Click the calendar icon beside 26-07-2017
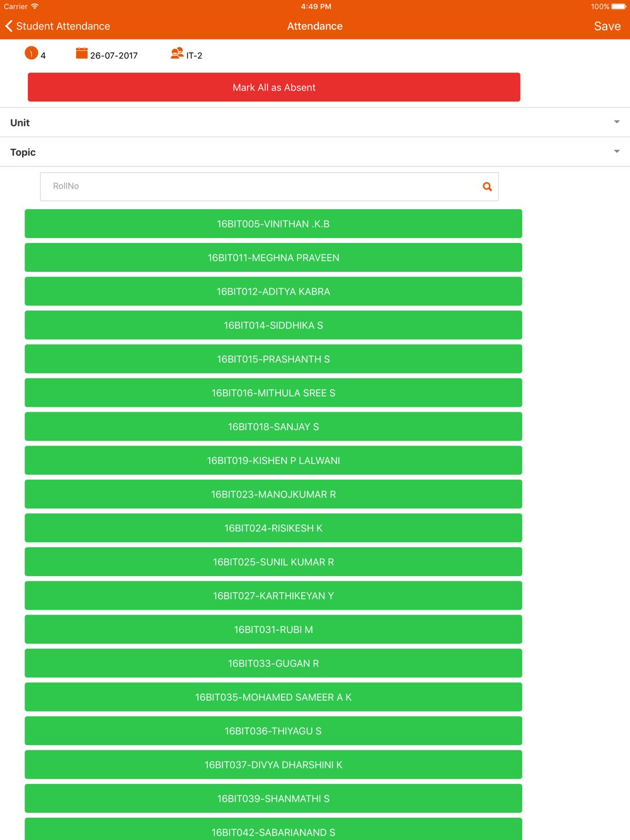Viewport: 630px width, 840px height. (81, 53)
